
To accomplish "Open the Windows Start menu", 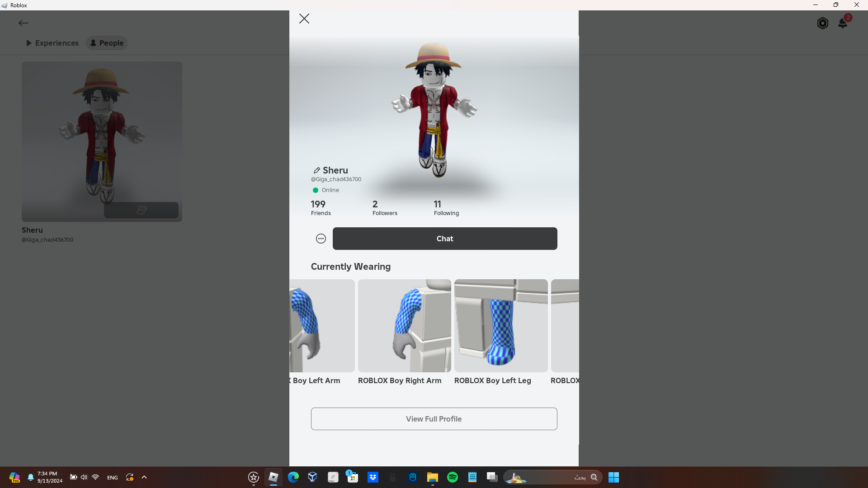I will coord(613,477).
